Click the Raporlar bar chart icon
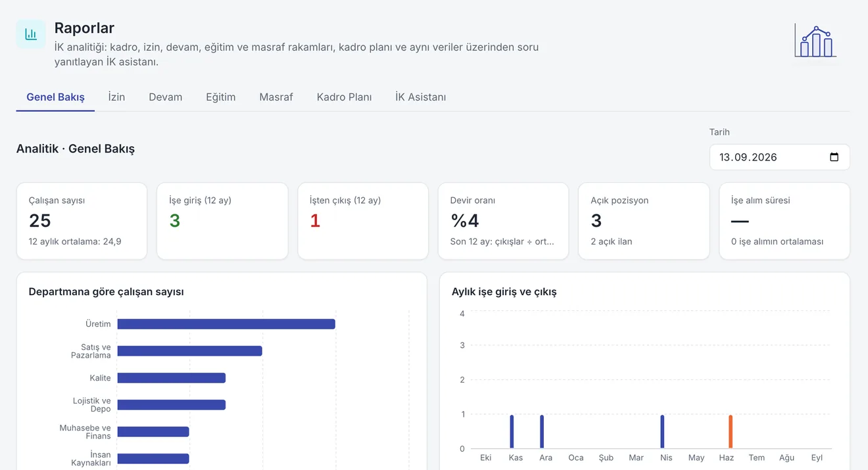The width and height of the screenshot is (868, 470). click(x=31, y=34)
